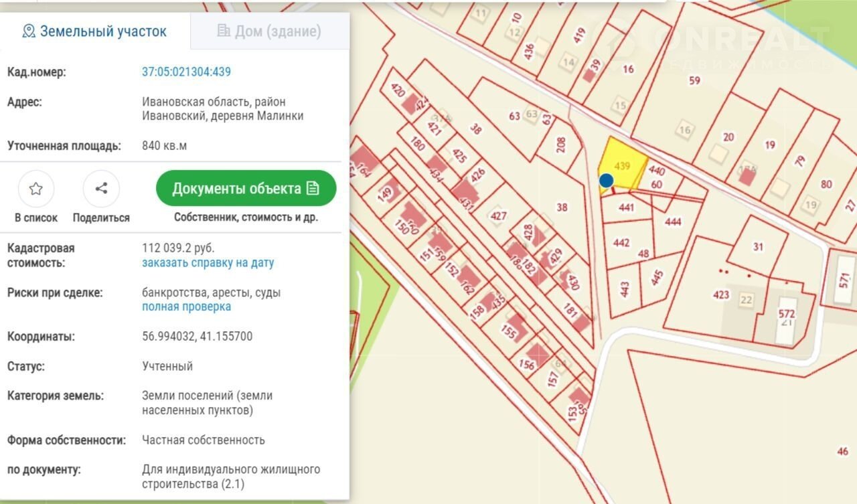The image size is (857, 504).
Task: Select the Земельный участок tab
Action: [x=94, y=31]
